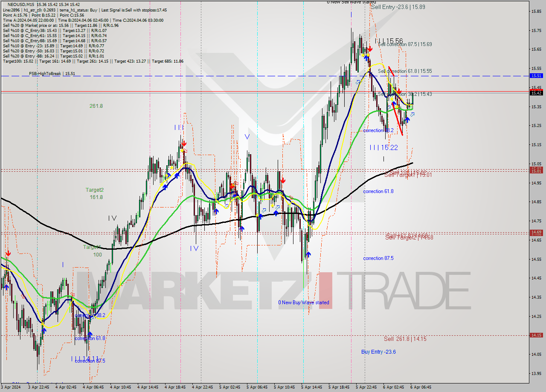Image resolution: width=546 pixels, height=392 pixels.
Task: Click the black 15.42 current price tag
Action: pyautogui.click(x=536, y=93)
